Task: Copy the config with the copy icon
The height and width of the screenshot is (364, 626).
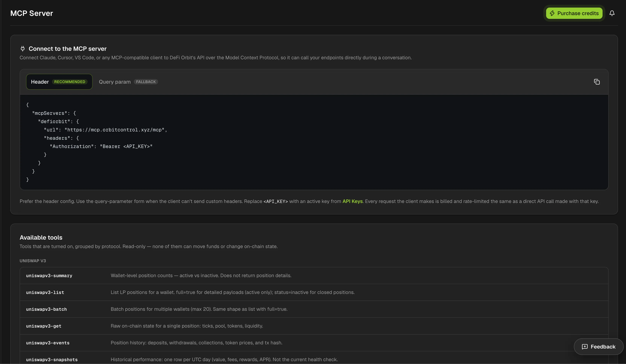Action: [x=597, y=82]
